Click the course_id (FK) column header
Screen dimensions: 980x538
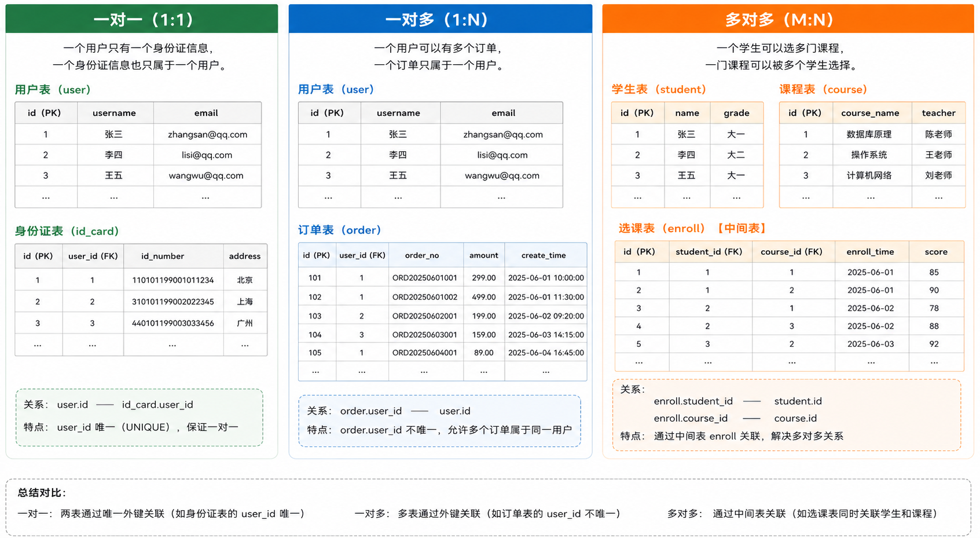(x=791, y=252)
